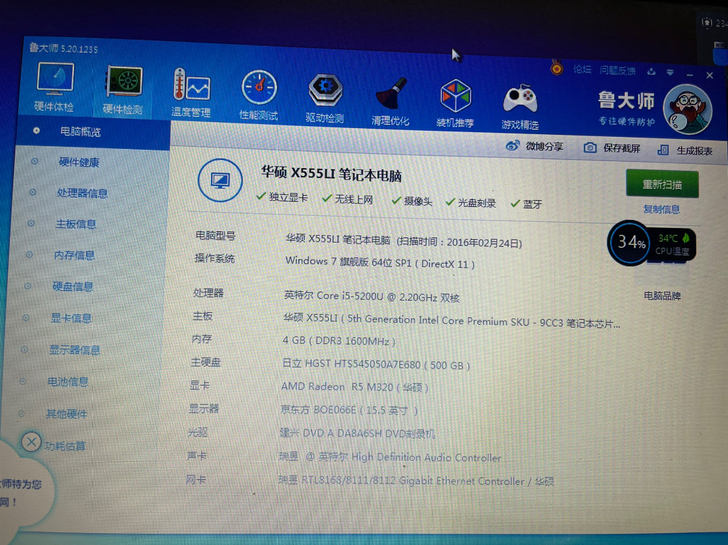Open 内存信息 sidebar item
The image size is (728, 545).
coord(74,255)
